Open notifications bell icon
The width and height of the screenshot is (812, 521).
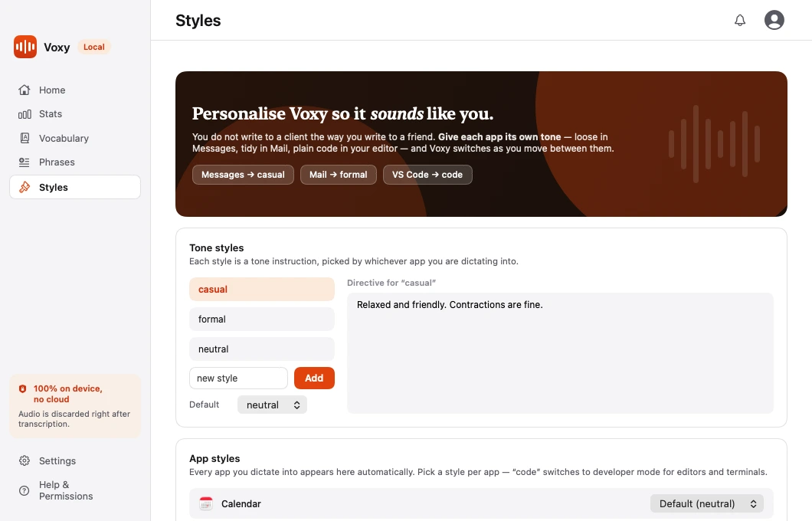pos(740,20)
